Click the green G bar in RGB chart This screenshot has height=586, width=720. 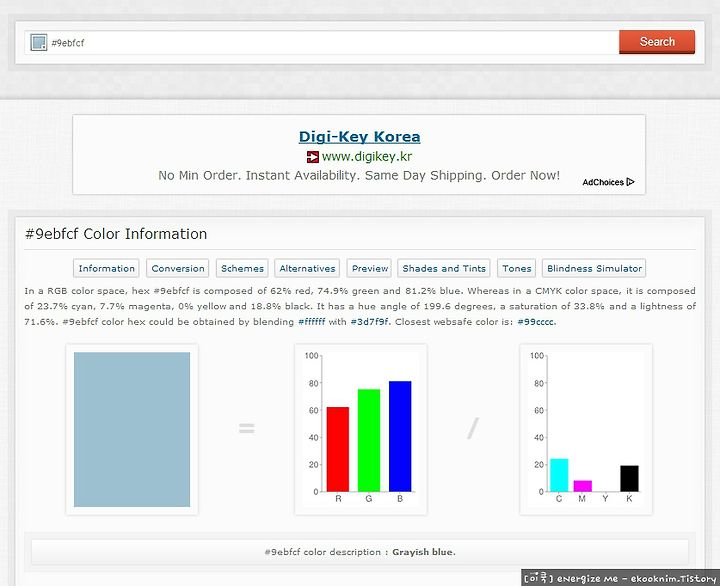369,440
